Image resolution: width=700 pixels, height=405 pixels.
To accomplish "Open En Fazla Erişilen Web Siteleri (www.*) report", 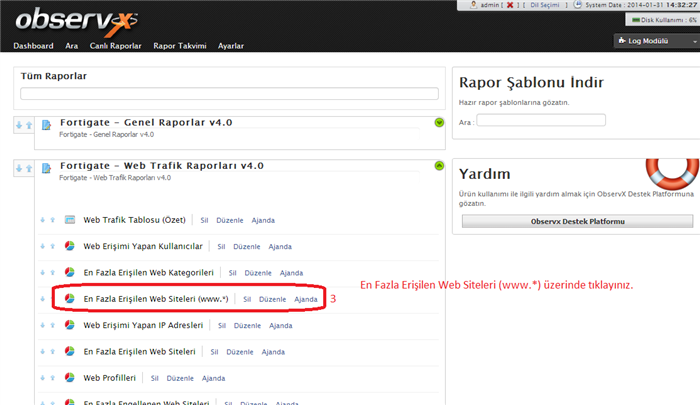I will (x=156, y=299).
